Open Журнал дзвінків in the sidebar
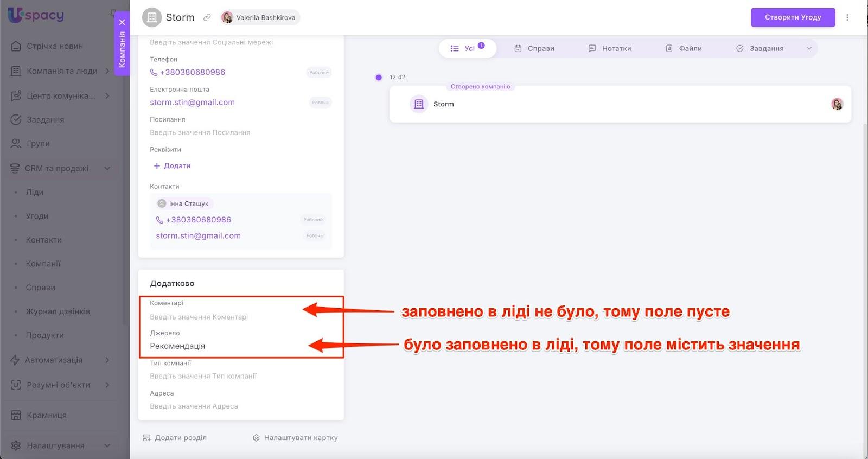 tap(58, 311)
